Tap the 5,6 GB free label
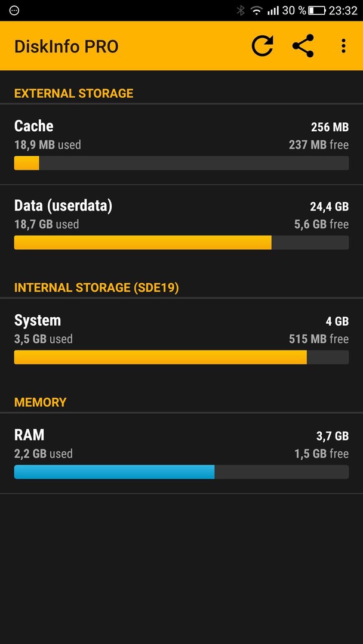The width and height of the screenshot is (363, 644). (x=321, y=224)
